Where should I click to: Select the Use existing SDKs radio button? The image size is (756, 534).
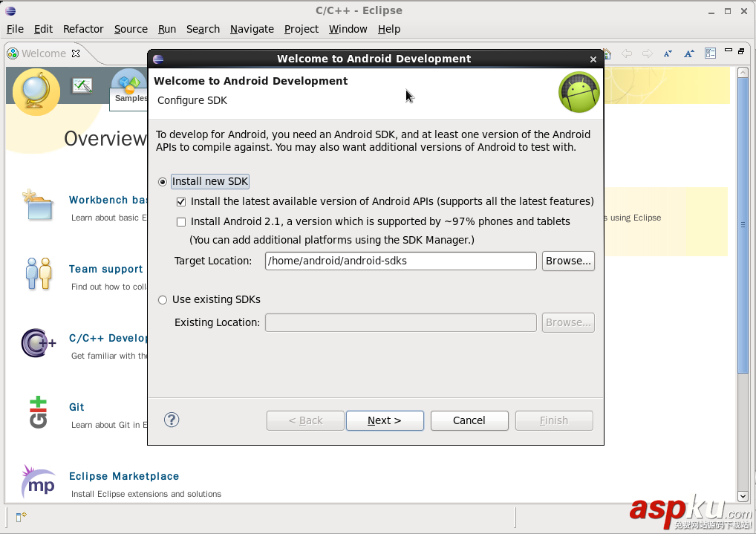(163, 300)
